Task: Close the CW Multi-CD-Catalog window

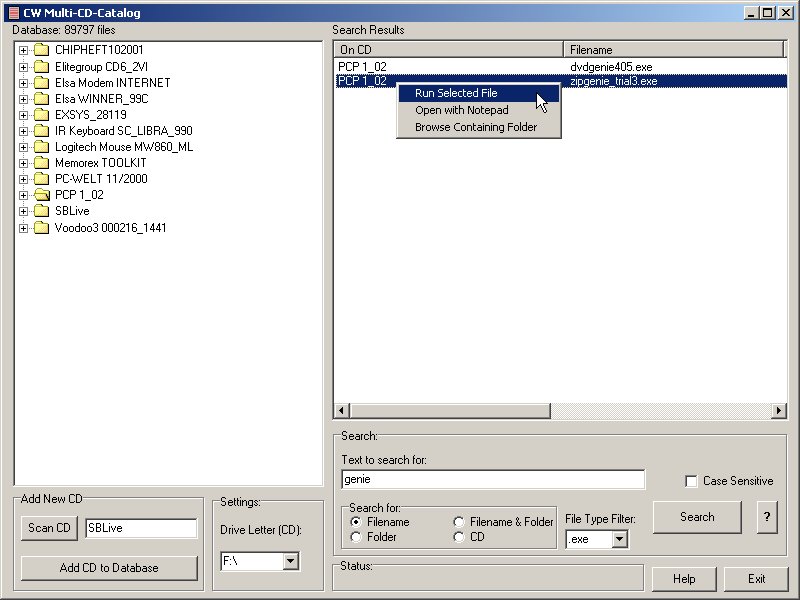Action: click(786, 13)
